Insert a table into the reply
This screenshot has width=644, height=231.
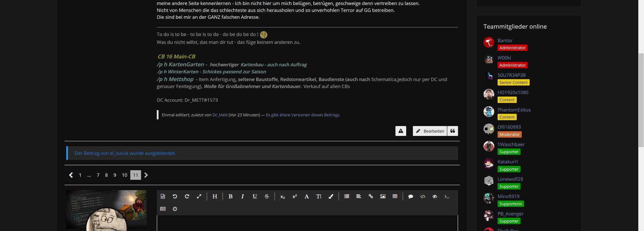point(395,197)
